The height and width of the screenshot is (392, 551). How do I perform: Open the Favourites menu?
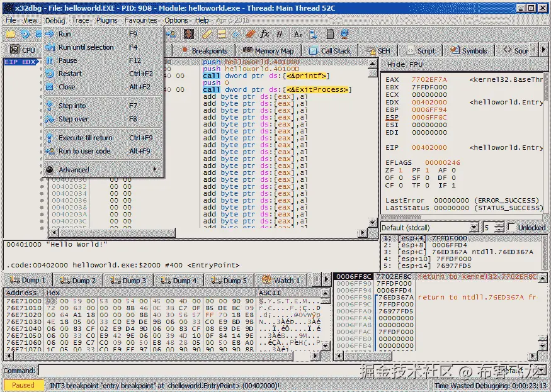tap(140, 20)
